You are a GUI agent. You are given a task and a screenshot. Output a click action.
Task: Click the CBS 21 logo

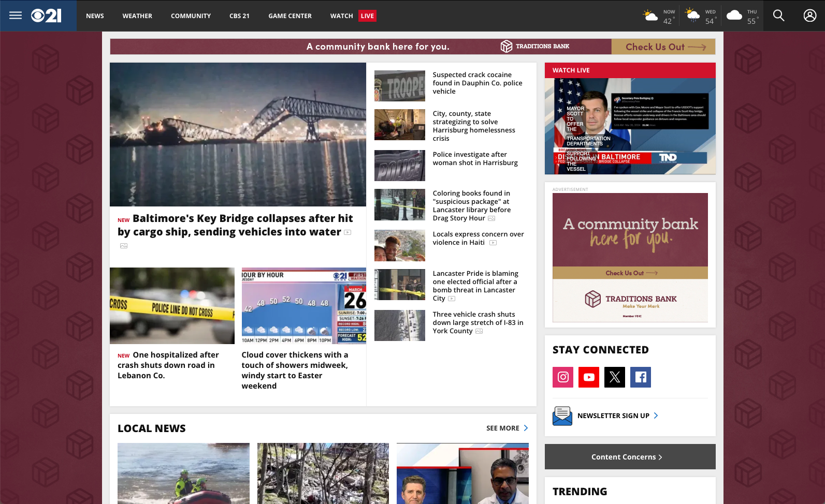pos(46,16)
